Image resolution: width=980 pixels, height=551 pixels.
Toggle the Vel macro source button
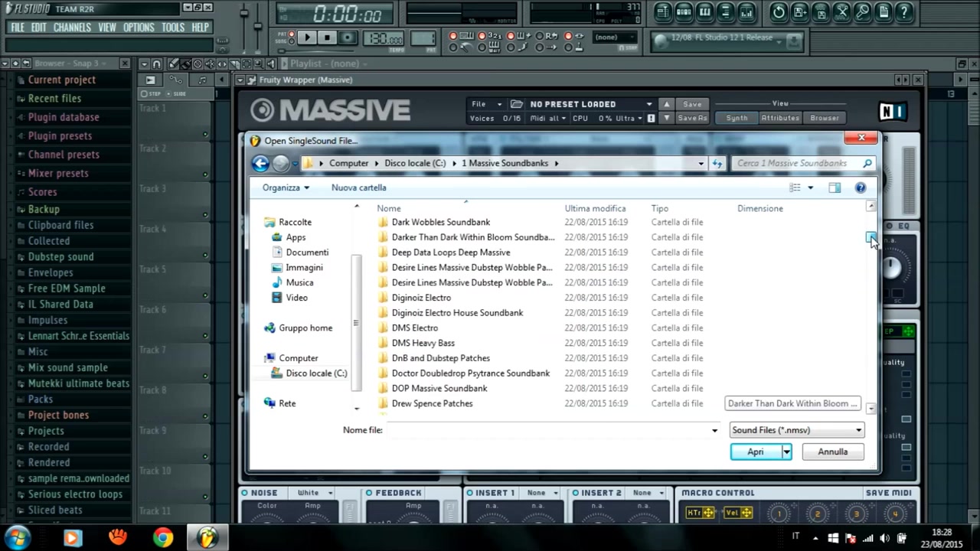739,513
